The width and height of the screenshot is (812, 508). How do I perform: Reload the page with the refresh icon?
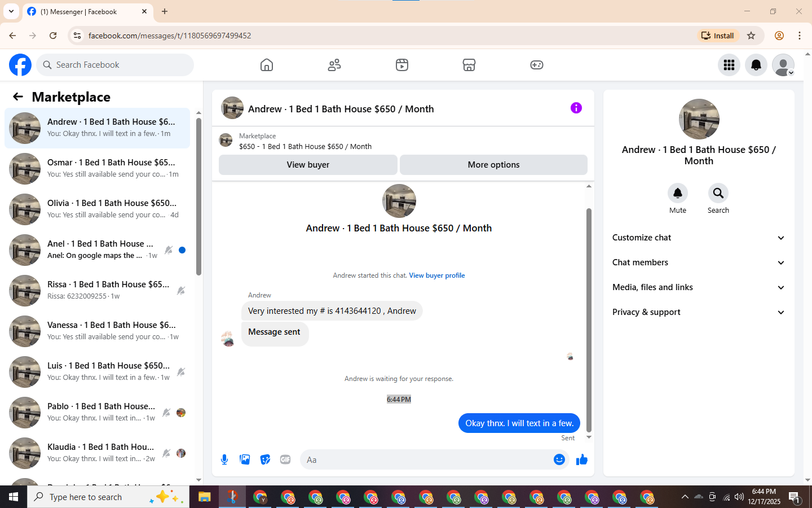(x=53, y=36)
